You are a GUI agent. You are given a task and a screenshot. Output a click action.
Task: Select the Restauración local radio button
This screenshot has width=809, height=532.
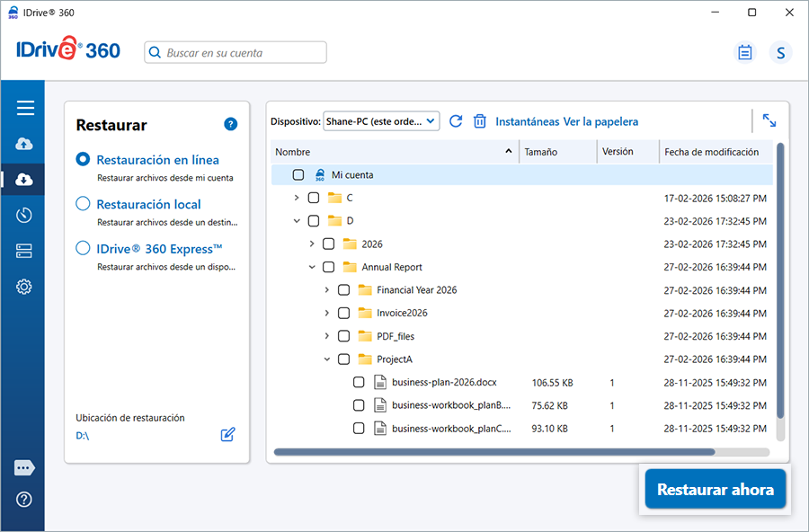click(84, 204)
